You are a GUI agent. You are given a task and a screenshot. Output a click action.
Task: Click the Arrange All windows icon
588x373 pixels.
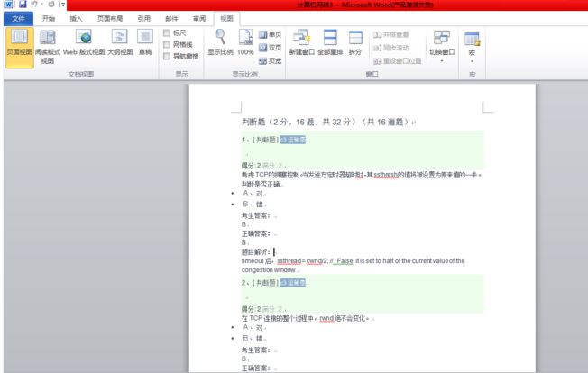tap(330, 42)
